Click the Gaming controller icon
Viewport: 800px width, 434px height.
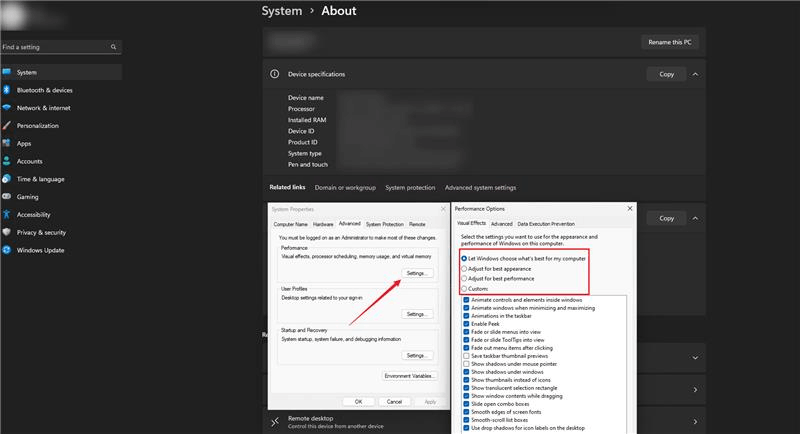pos(7,196)
